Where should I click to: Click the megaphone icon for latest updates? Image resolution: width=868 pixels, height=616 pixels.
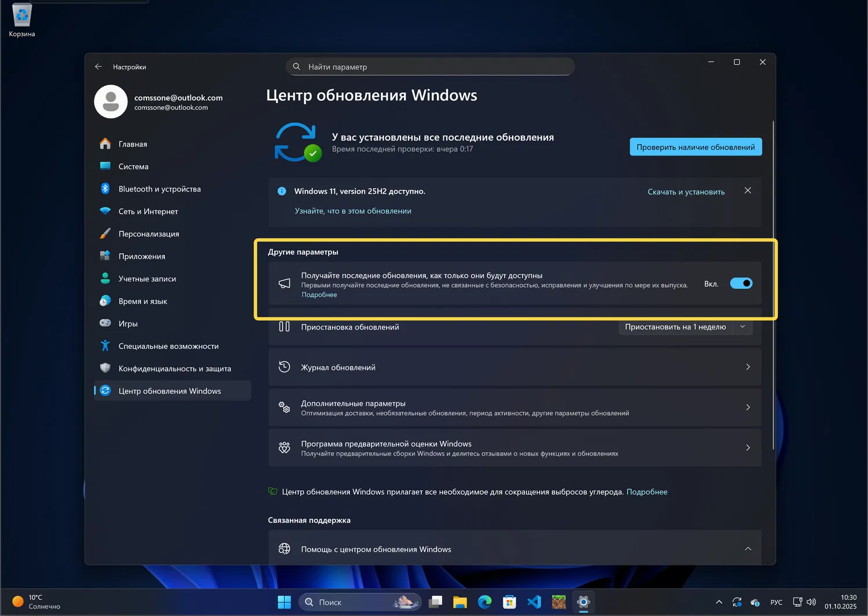[x=284, y=284]
